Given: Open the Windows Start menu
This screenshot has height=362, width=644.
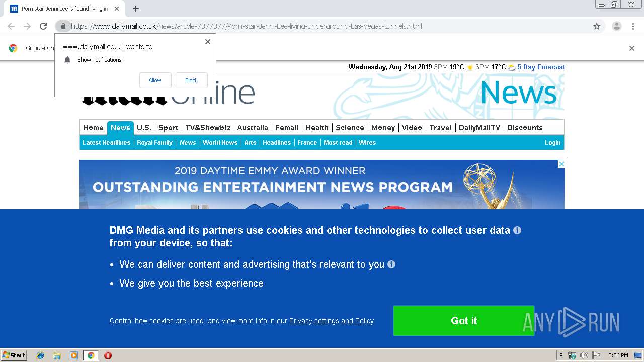Looking at the screenshot, I should click(x=14, y=355).
